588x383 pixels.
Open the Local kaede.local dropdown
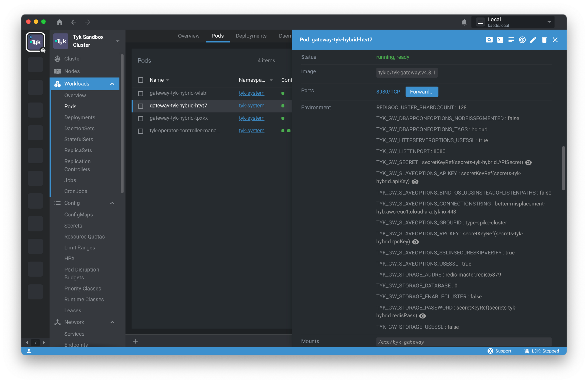coord(513,22)
